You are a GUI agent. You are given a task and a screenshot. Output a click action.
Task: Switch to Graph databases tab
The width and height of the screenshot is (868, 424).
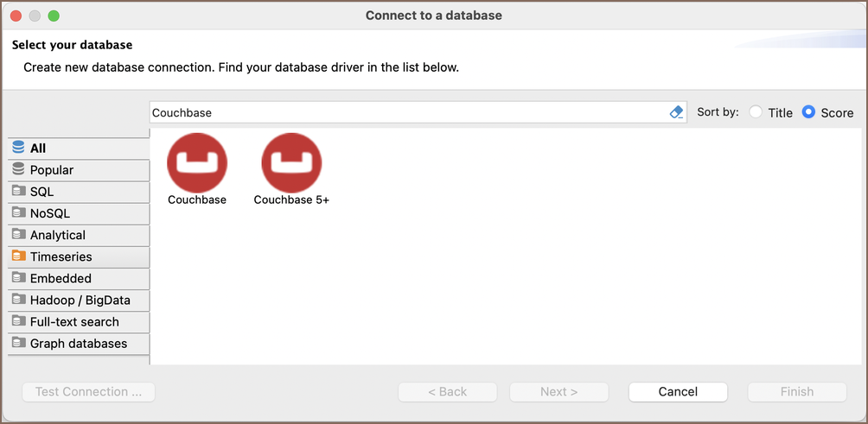tap(79, 343)
